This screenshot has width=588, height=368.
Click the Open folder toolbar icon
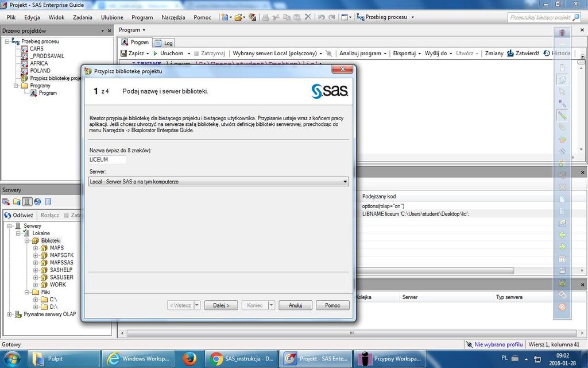(x=238, y=17)
